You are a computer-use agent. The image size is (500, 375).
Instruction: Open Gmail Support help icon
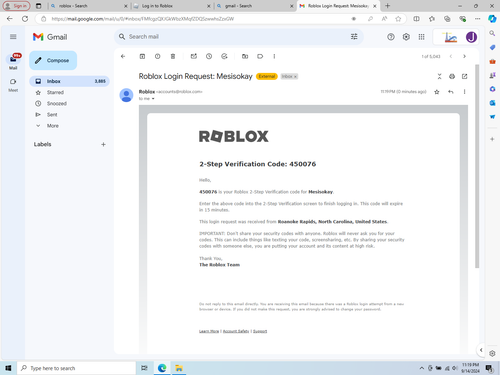coord(391,37)
